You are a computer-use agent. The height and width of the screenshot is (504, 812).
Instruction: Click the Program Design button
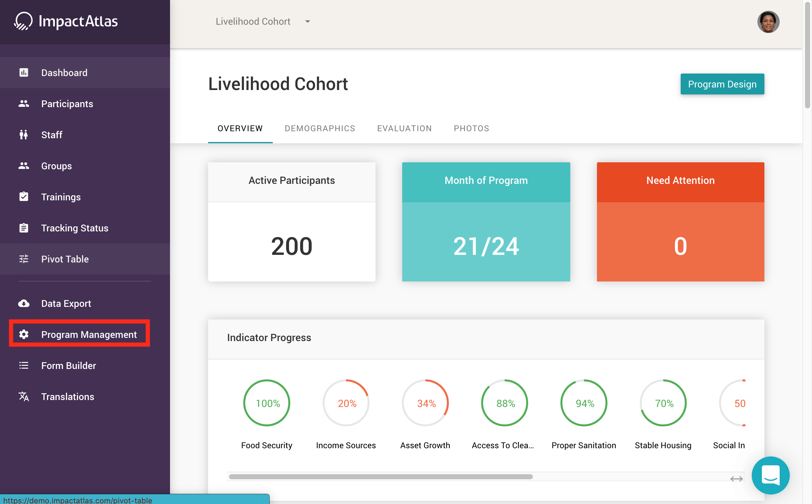coord(722,84)
